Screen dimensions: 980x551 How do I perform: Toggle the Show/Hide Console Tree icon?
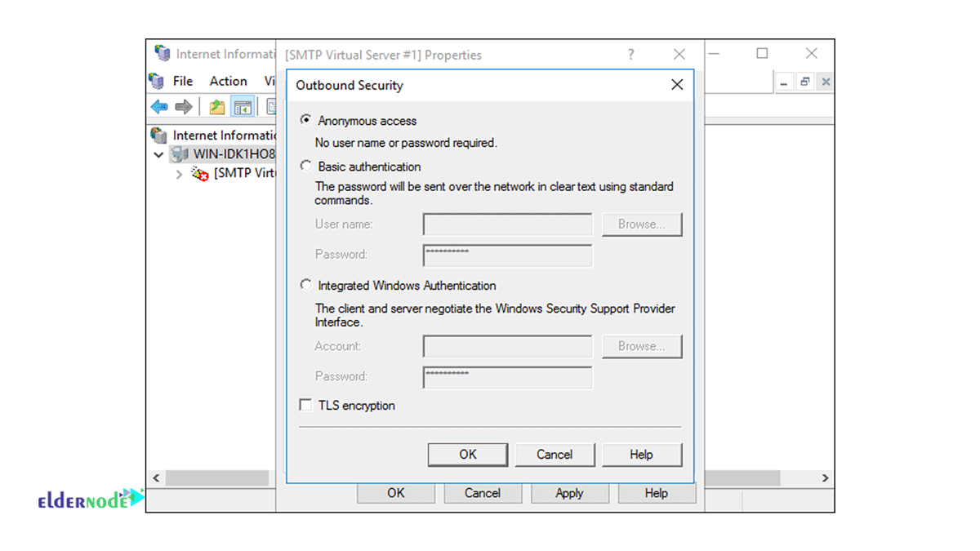click(243, 107)
